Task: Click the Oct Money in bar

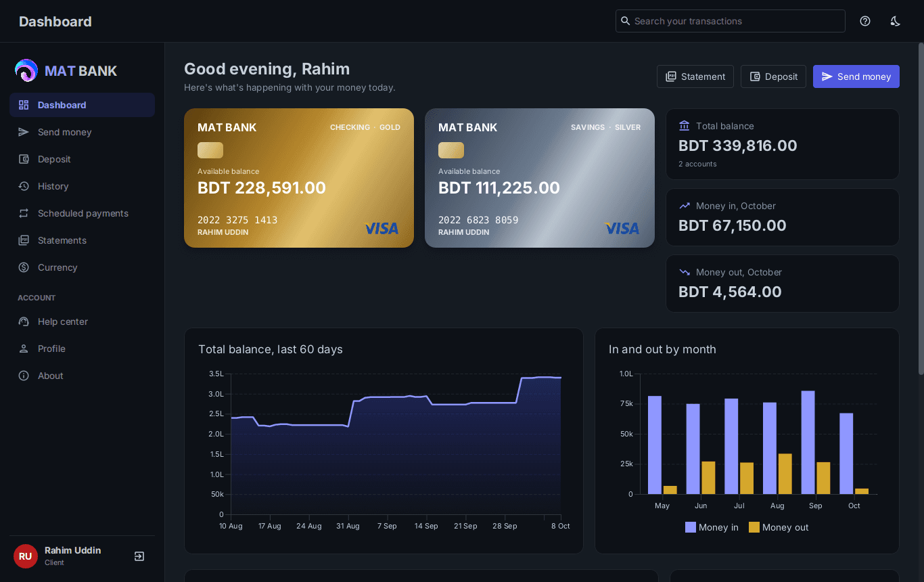Action: (x=846, y=453)
